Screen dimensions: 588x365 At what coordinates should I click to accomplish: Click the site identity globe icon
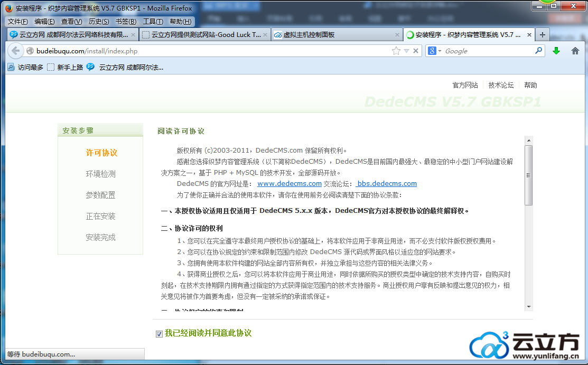(x=30, y=51)
